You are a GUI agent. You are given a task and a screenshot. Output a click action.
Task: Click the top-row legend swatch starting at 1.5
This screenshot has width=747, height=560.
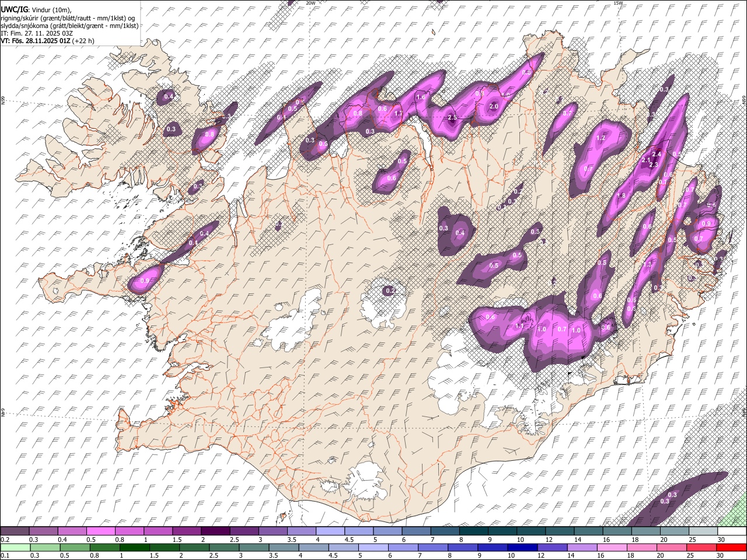[187, 531]
